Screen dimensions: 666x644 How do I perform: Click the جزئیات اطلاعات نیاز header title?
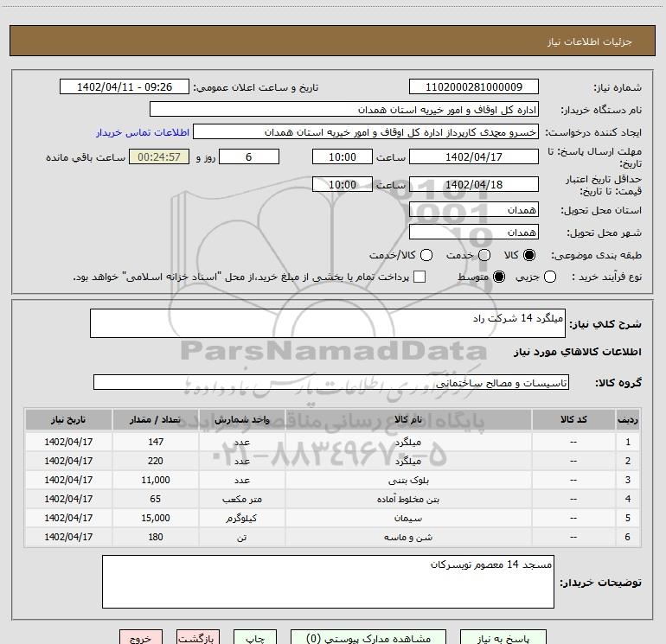tap(590, 41)
